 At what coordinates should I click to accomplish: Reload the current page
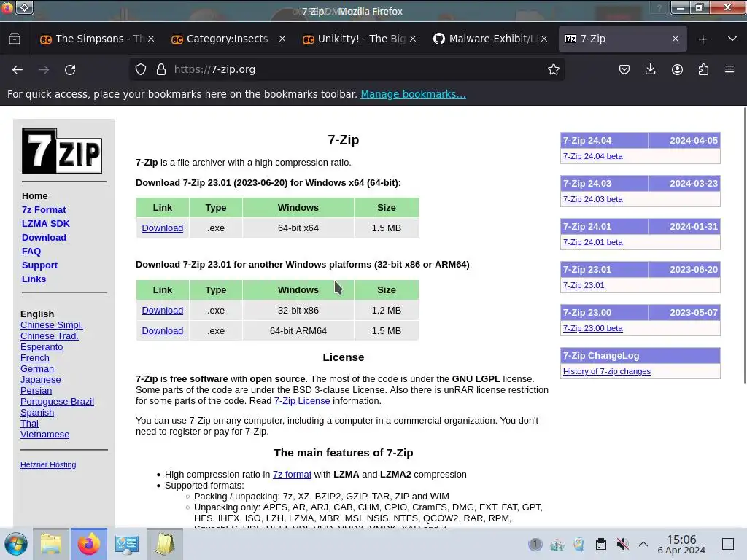click(x=70, y=69)
